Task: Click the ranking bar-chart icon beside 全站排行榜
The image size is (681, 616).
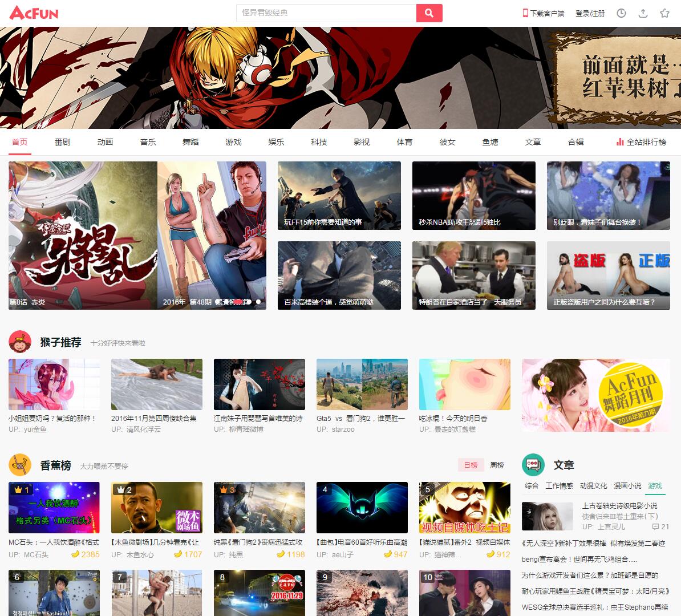Action: 620,142
